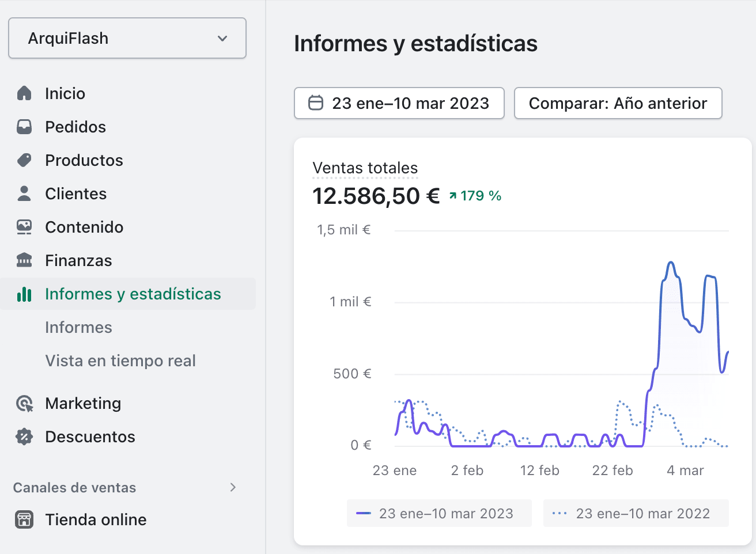Open the Pedidos inbox icon
The image size is (756, 554).
(24, 127)
